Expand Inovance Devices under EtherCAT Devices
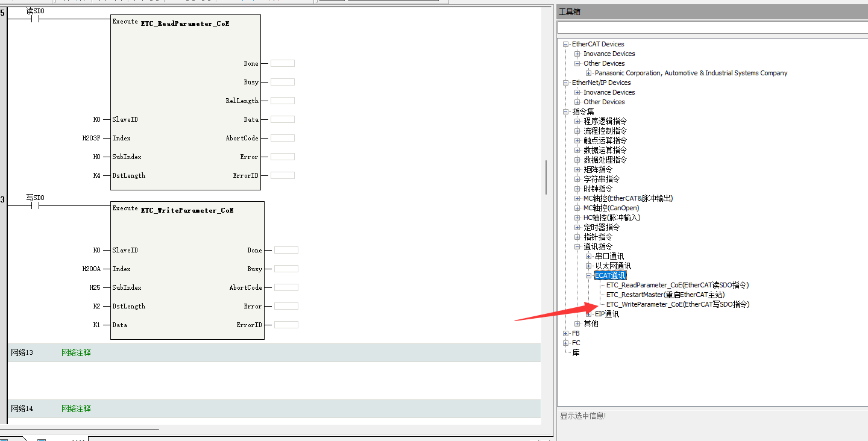Viewport: 868px width, 441px height. (x=577, y=54)
